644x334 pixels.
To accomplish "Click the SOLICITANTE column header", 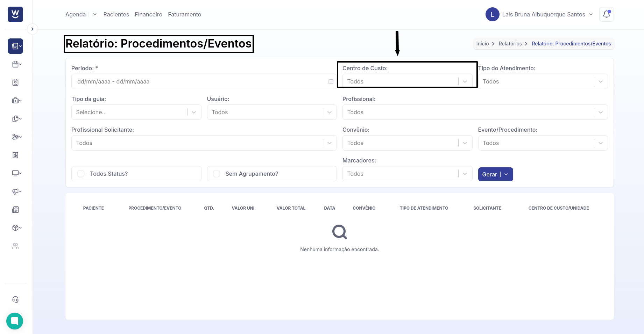I will [487, 208].
